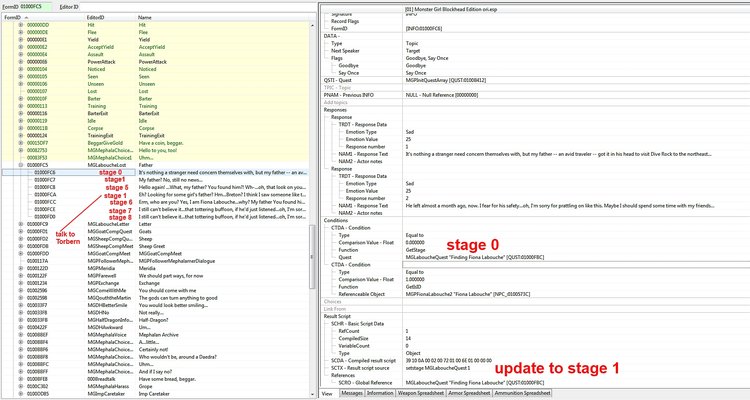This screenshot has width=750, height=400.
Task: Click the GetStage function value
Action: click(415, 250)
